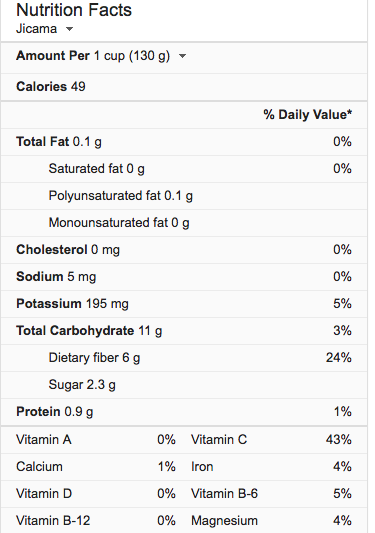Viewport: 375px width, 533px height.
Task: Click the Saturated fat 0 g entry
Action: point(97,169)
